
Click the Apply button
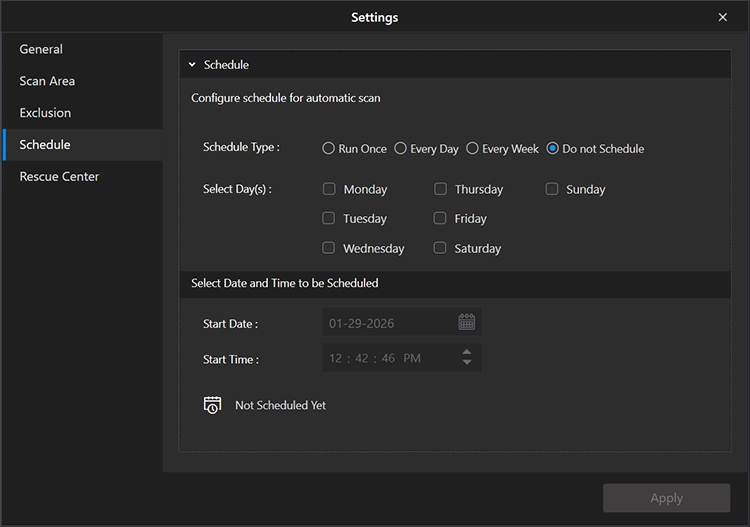click(666, 498)
